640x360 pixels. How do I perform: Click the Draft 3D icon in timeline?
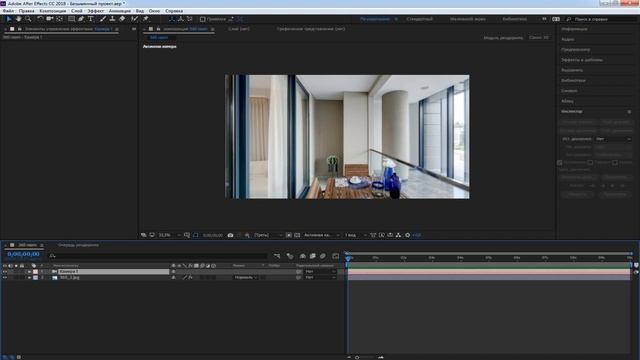[290, 256]
